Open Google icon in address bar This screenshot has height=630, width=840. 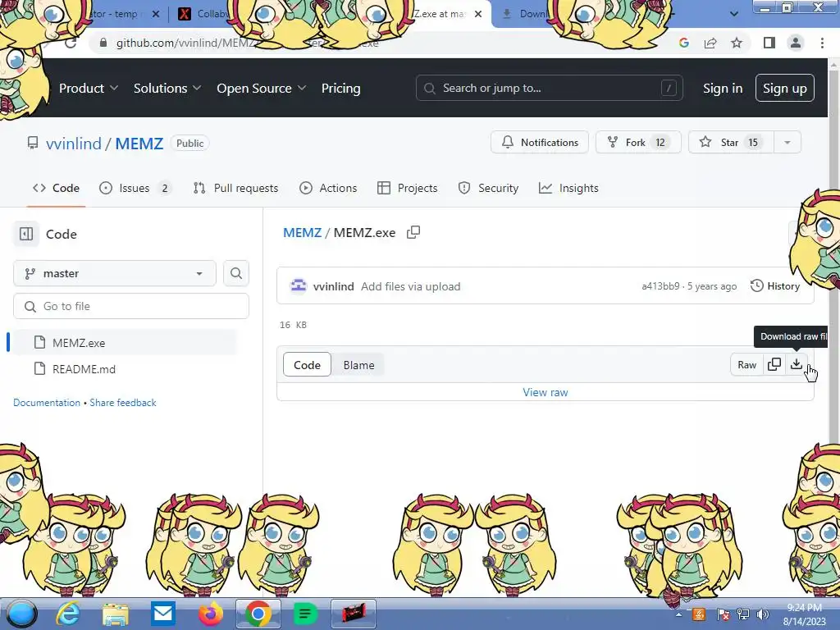click(x=683, y=43)
